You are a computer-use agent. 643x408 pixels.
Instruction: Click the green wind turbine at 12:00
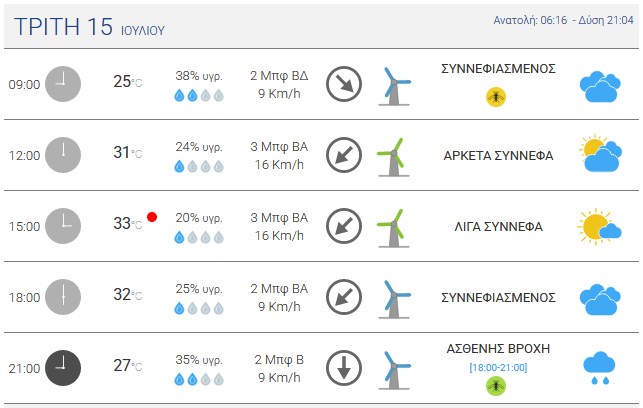point(393,157)
